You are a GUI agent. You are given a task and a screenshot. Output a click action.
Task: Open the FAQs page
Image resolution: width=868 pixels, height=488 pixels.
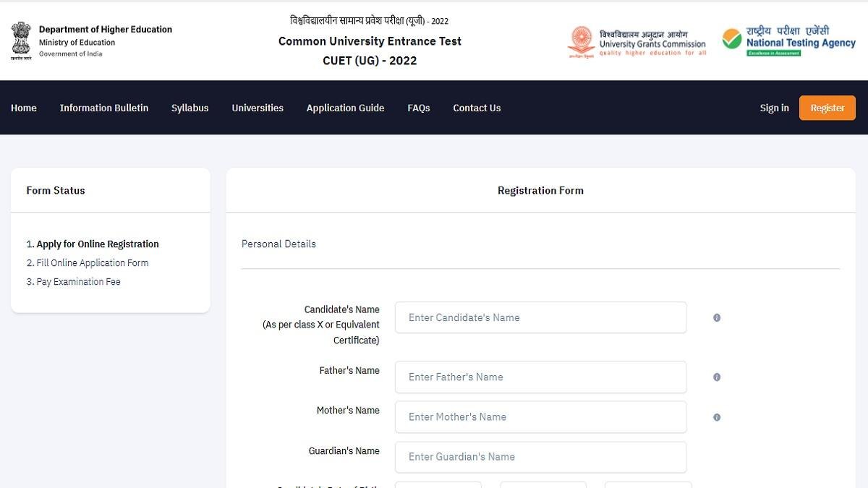(418, 108)
